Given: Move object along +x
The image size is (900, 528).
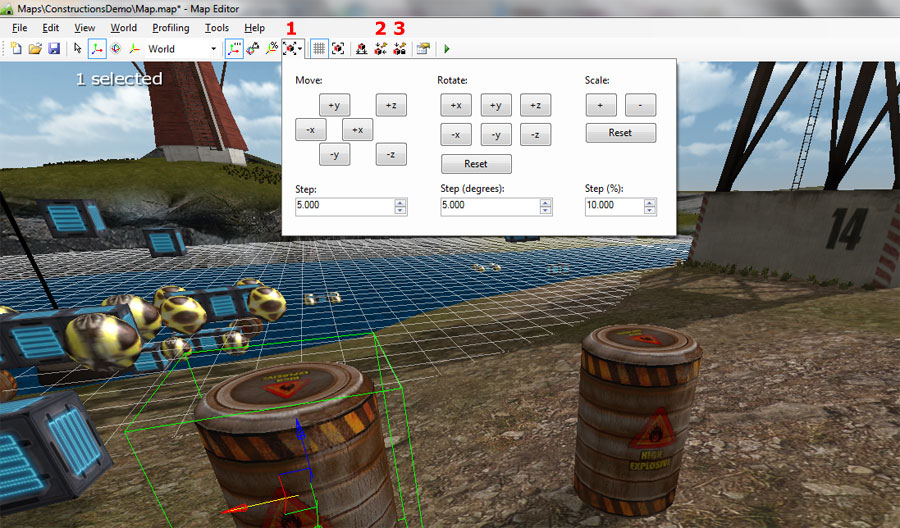Looking at the screenshot, I should point(358,130).
